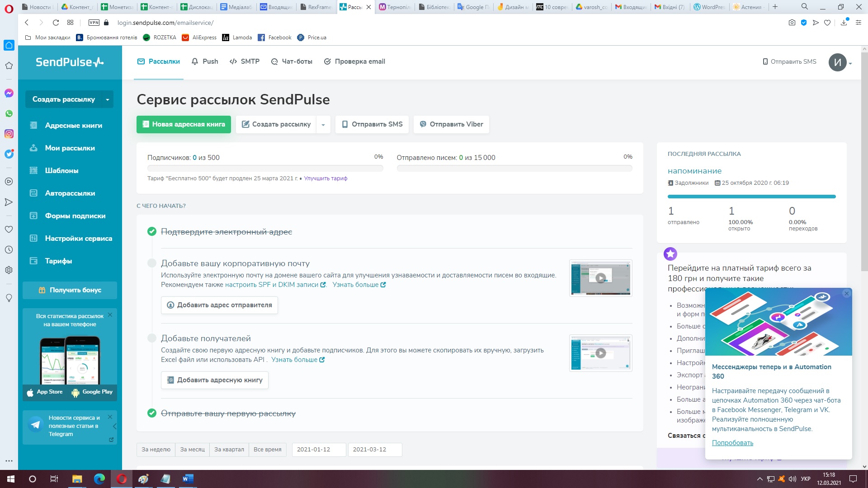868x488 pixels.
Task: Select За квартал period filter
Action: pyautogui.click(x=229, y=450)
